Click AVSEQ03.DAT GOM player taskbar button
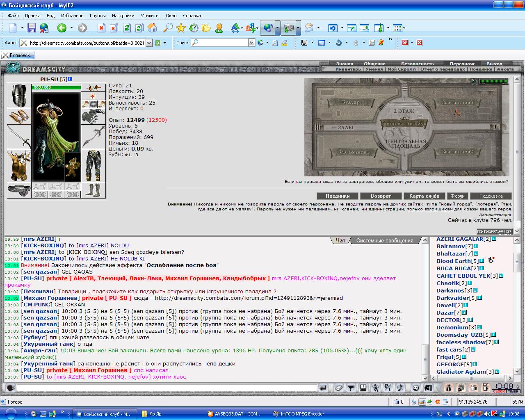525x420 pixels. click(x=237, y=414)
